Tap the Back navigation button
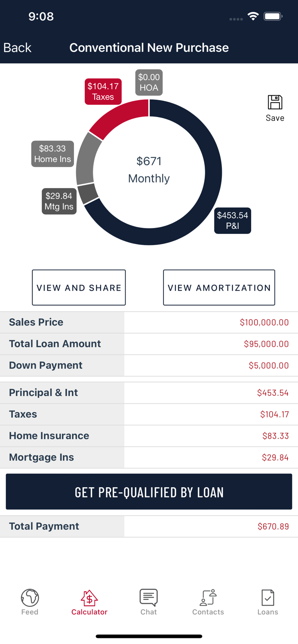The image size is (298, 644). (17, 48)
